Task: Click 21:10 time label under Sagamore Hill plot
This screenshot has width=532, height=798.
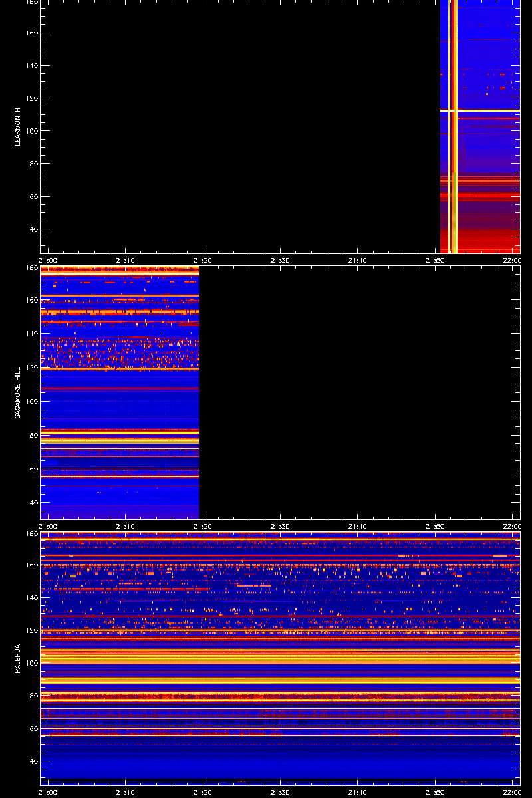Action: [x=125, y=527]
